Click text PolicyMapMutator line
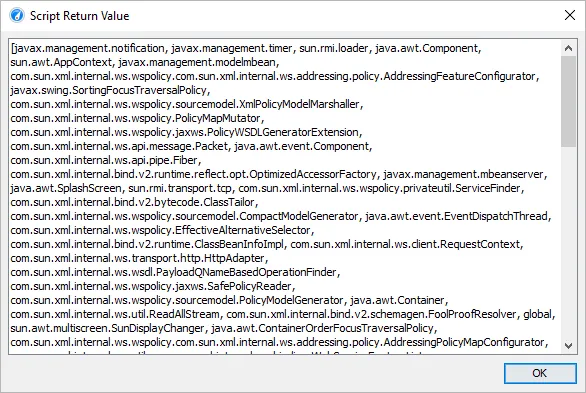 click(x=136, y=118)
